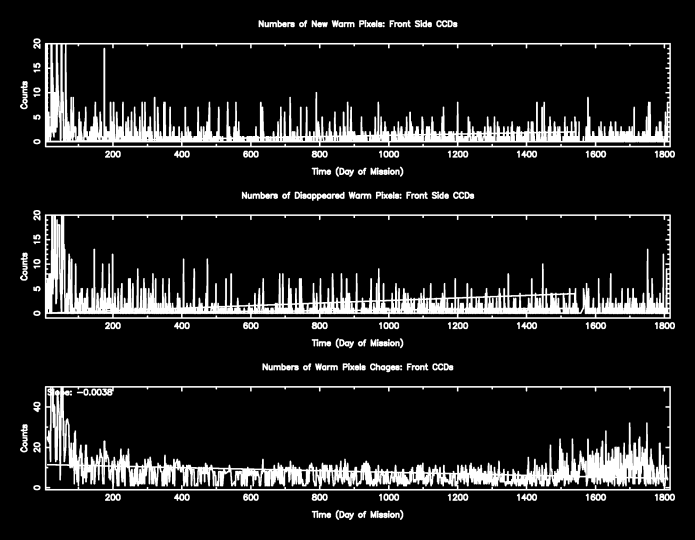
Task: Click the 'Counts' y-axis label of middle plot
Action: point(24,266)
